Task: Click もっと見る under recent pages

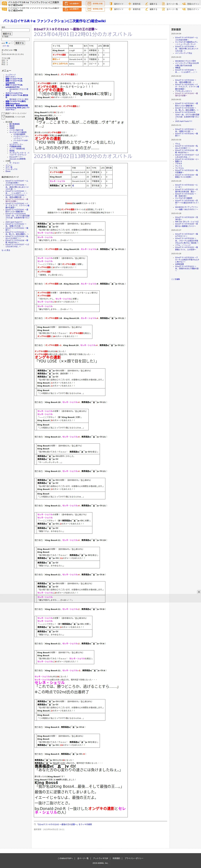Action: [x=6, y=250]
